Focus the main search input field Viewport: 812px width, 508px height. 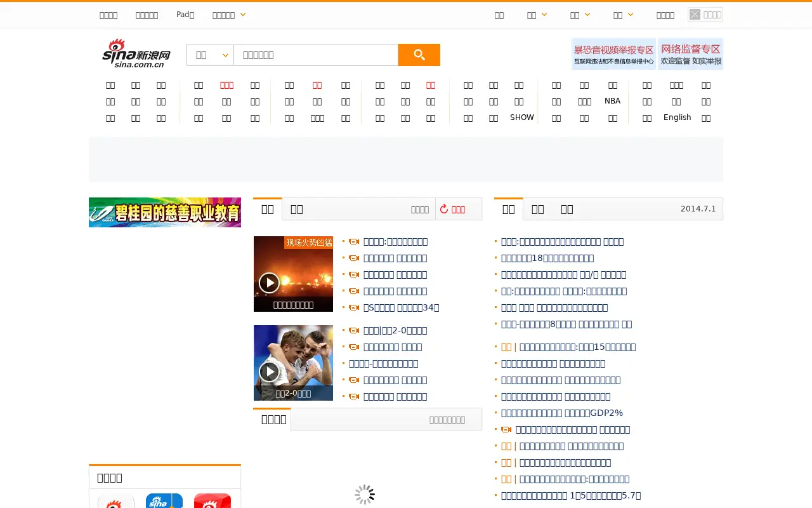pyautogui.click(x=315, y=55)
